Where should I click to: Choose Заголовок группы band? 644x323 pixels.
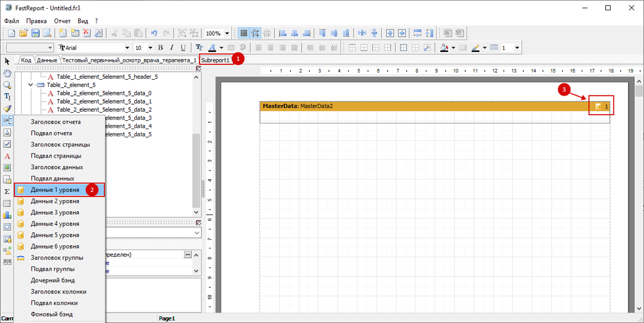click(60, 258)
